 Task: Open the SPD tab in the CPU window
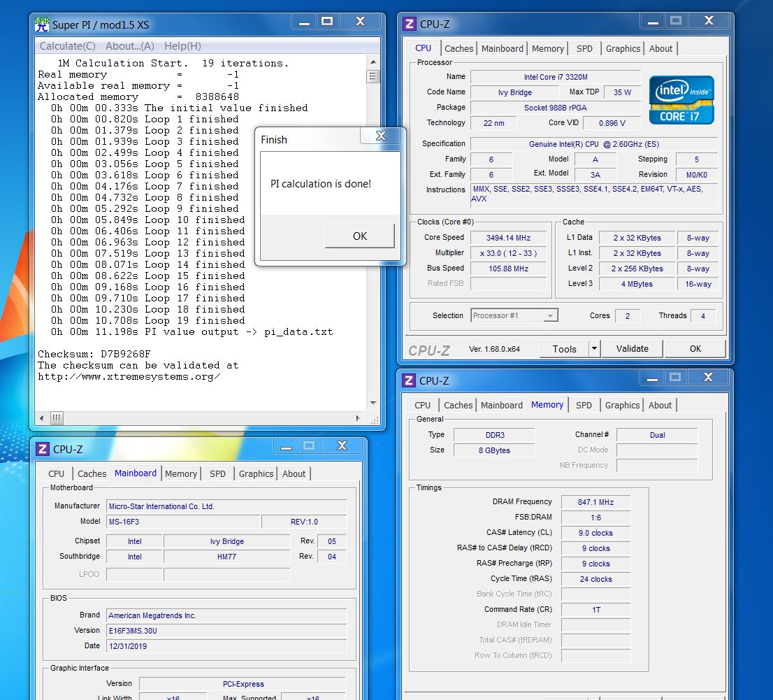pos(585,48)
